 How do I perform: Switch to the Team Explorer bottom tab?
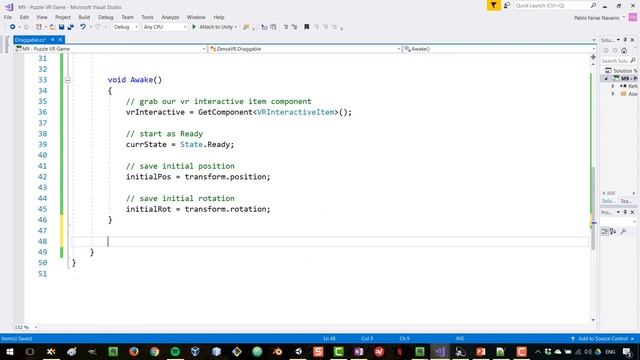click(626, 201)
